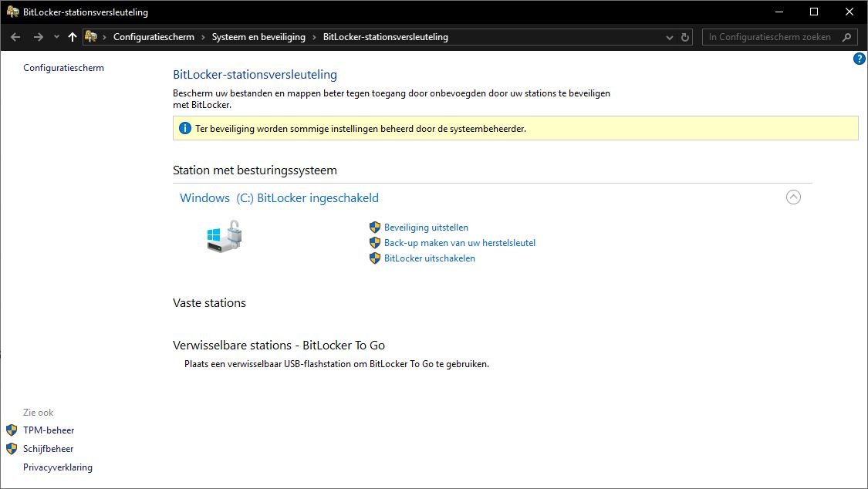Refresh the Control Panel page
The height and width of the screenshot is (489, 868).
[x=685, y=37]
